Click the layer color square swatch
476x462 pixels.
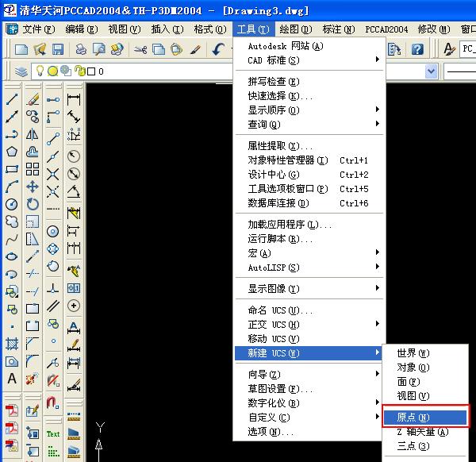click(91, 71)
